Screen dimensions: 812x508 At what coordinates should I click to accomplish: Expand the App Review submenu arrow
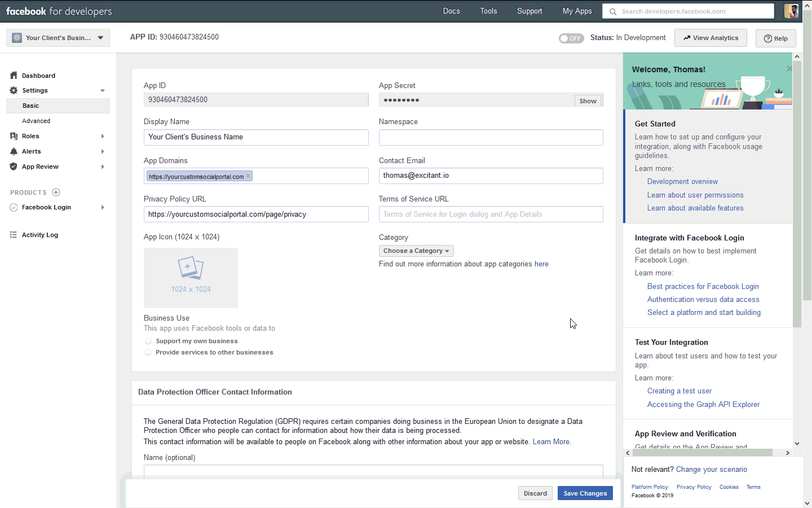point(103,167)
